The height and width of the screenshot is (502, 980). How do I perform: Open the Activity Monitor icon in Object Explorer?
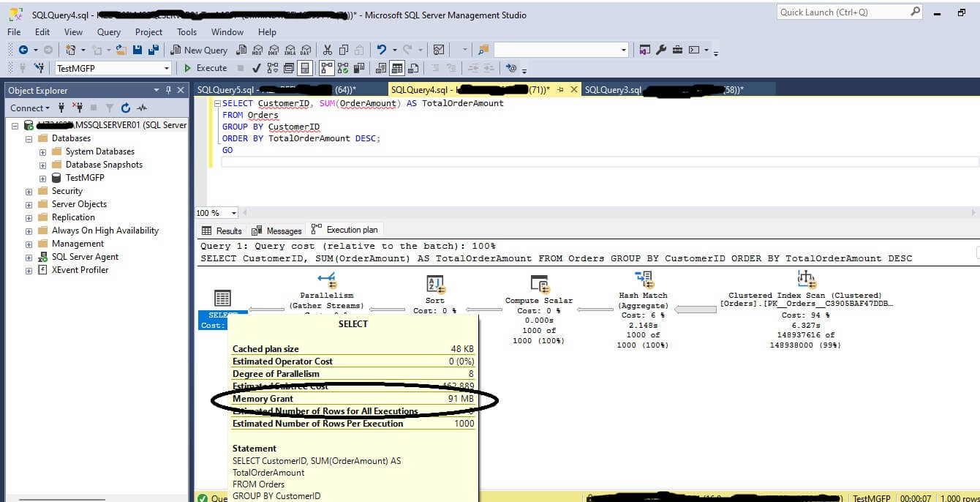point(142,108)
